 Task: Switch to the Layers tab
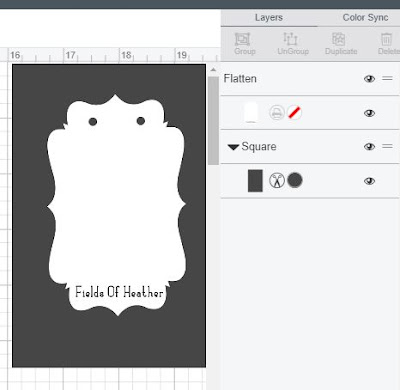pos(269,18)
